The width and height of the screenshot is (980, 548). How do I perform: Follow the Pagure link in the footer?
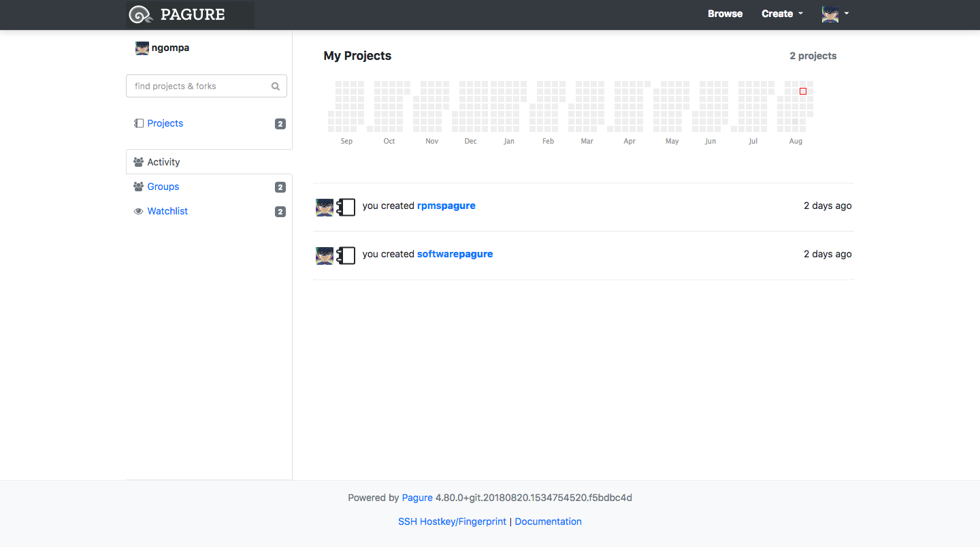pyautogui.click(x=417, y=498)
